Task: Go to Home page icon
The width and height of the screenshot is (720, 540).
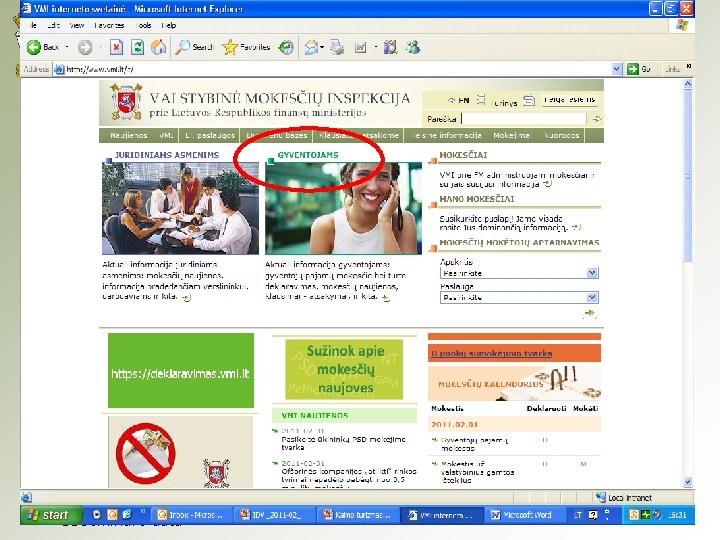Action: [158, 47]
